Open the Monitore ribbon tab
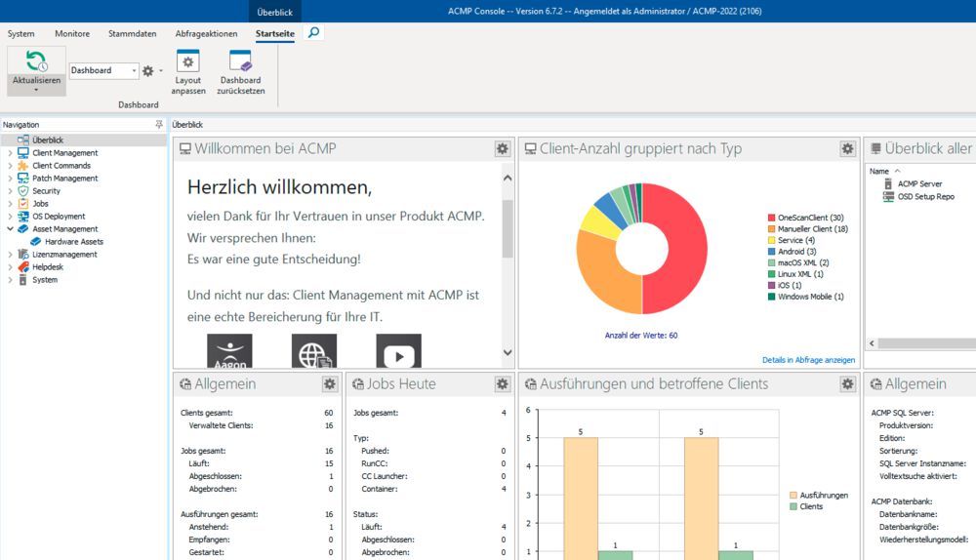The image size is (976, 560). tap(72, 33)
